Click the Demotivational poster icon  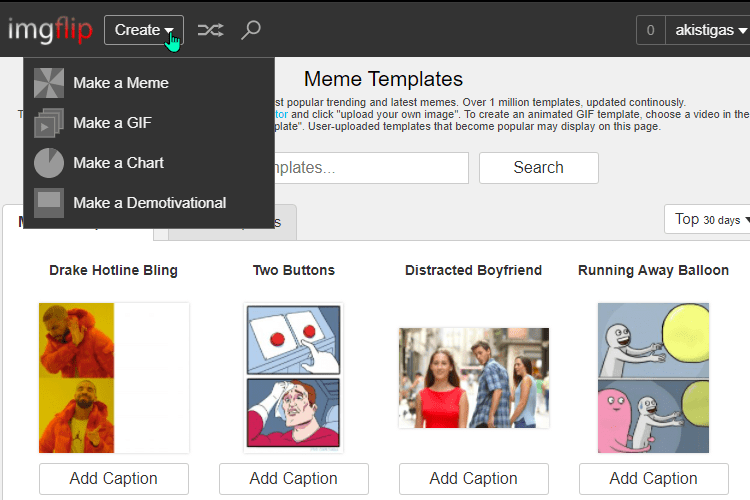tap(49, 203)
